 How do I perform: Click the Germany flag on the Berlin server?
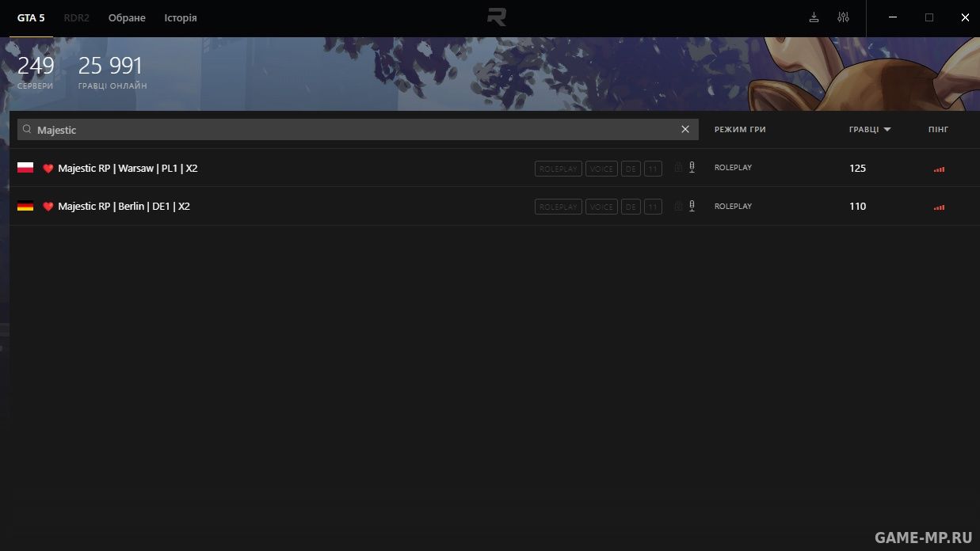[x=25, y=206]
